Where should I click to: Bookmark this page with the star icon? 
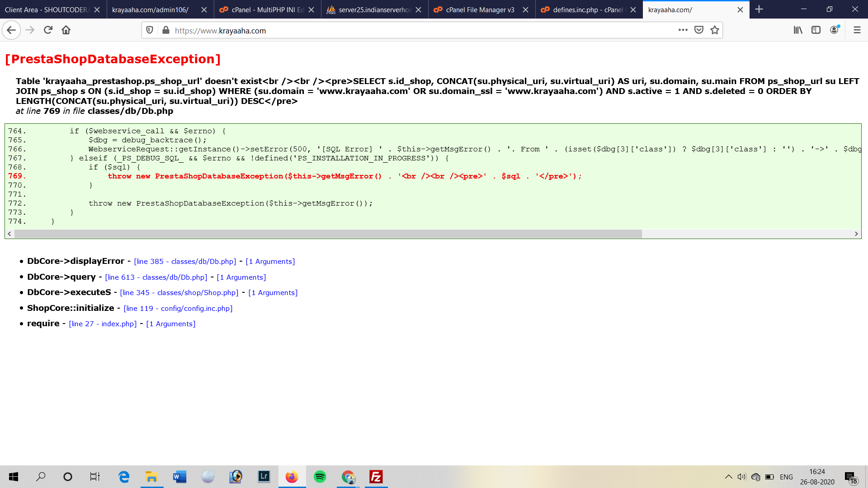715,30
